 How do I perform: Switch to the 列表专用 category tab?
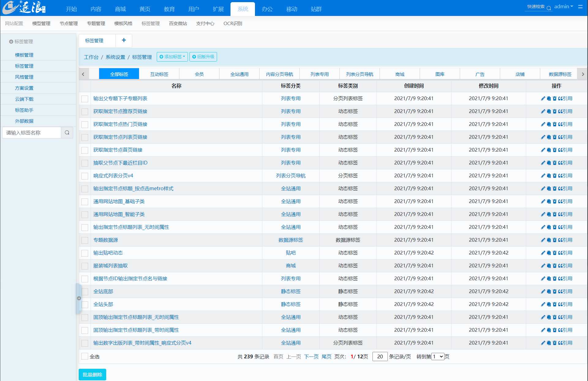tap(319, 74)
